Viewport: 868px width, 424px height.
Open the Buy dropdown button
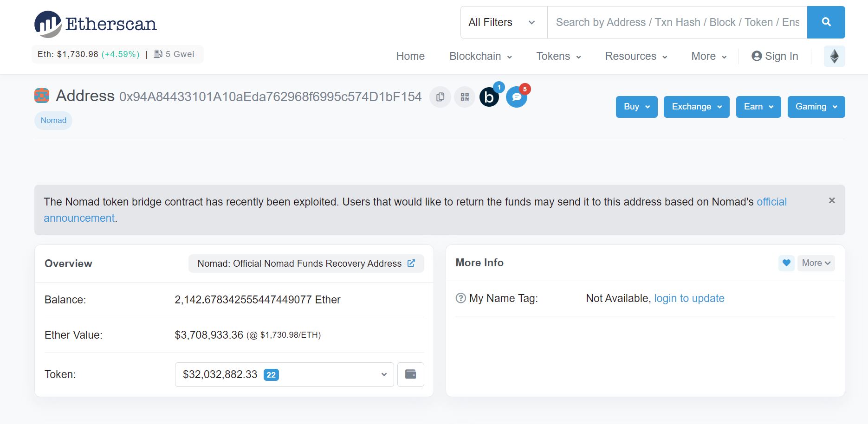click(x=636, y=107)
